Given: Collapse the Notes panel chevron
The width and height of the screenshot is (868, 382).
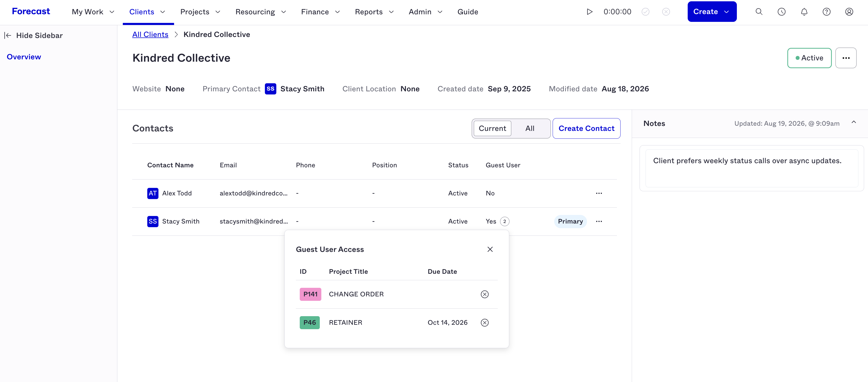Looking at the screenshot, I should [853, 122].
